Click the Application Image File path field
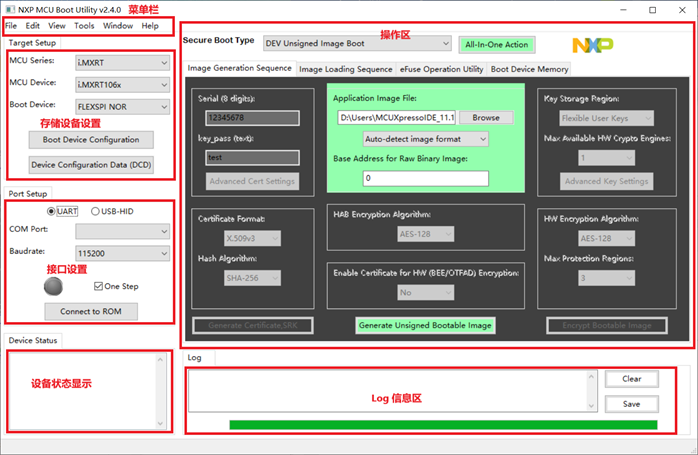The height and width of the screenshot is (455, 698). coord(397,118)
